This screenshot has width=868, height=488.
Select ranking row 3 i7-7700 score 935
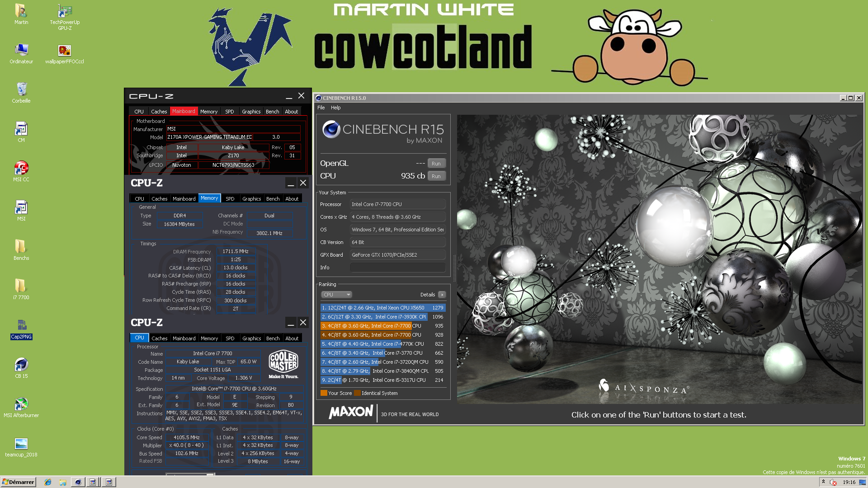(x=383, y=326)
